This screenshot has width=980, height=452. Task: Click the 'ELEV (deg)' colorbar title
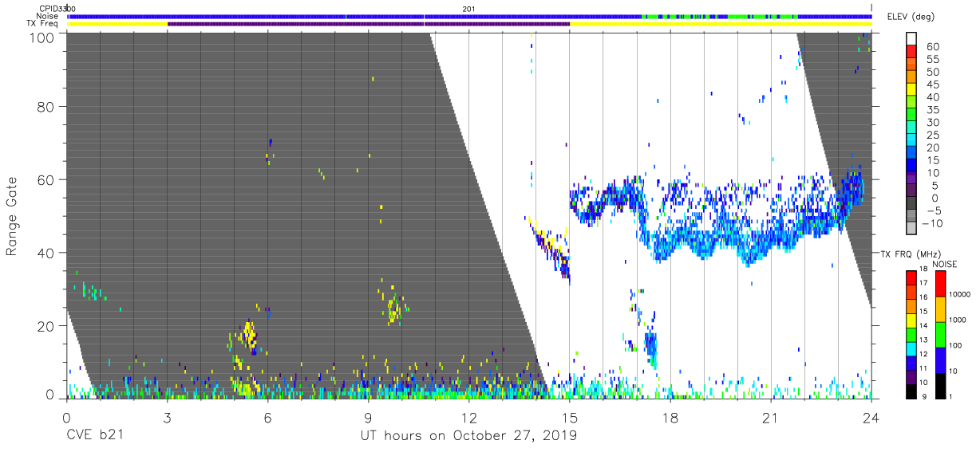(911, 17)
